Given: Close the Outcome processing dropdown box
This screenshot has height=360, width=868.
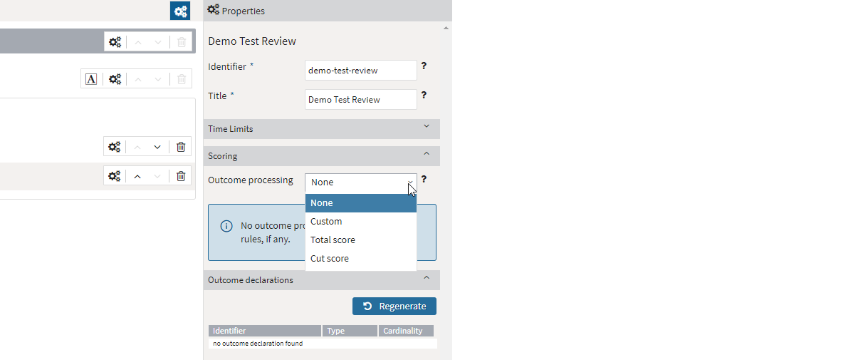Looking at the screenshot, I should 360,182.
